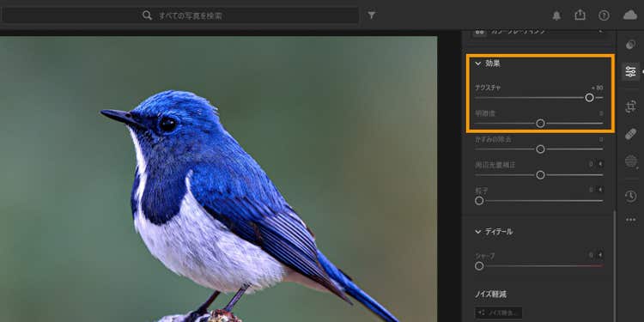Image resolution: width=644 pixels, height=322 pixels.
Task: Expand シャープ options triangle
Action: pyautogui.click(x=600, y=255)
